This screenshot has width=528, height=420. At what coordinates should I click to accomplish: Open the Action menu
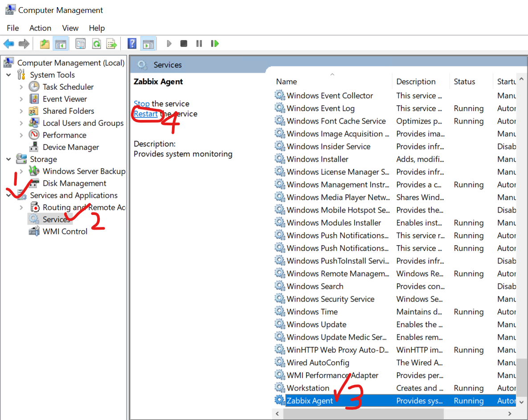pos(40,28)
